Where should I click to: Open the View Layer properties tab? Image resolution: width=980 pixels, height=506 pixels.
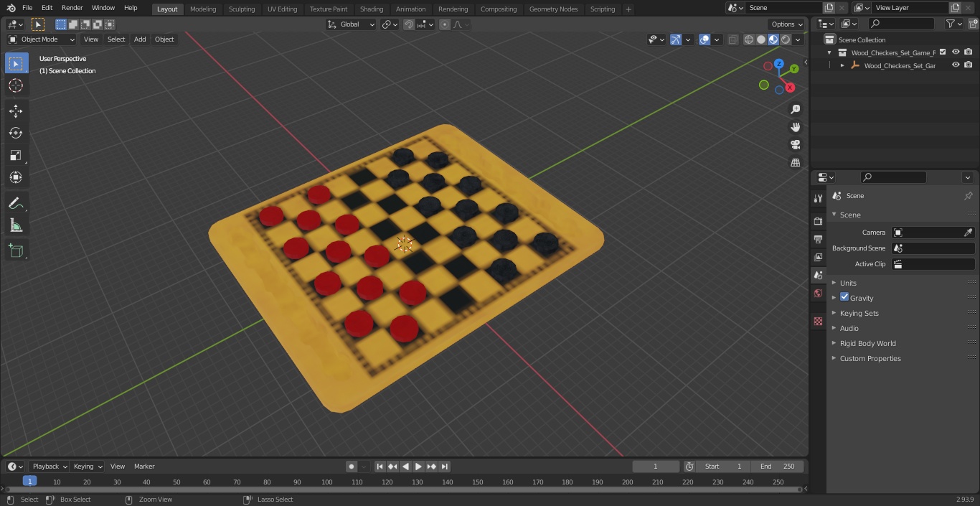coord(818,257)
